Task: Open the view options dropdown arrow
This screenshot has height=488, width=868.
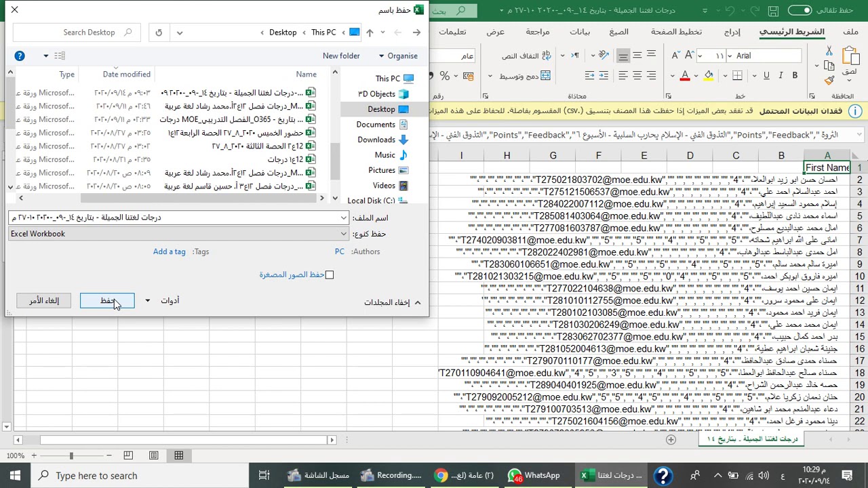Action: click(x=46, y=56)
